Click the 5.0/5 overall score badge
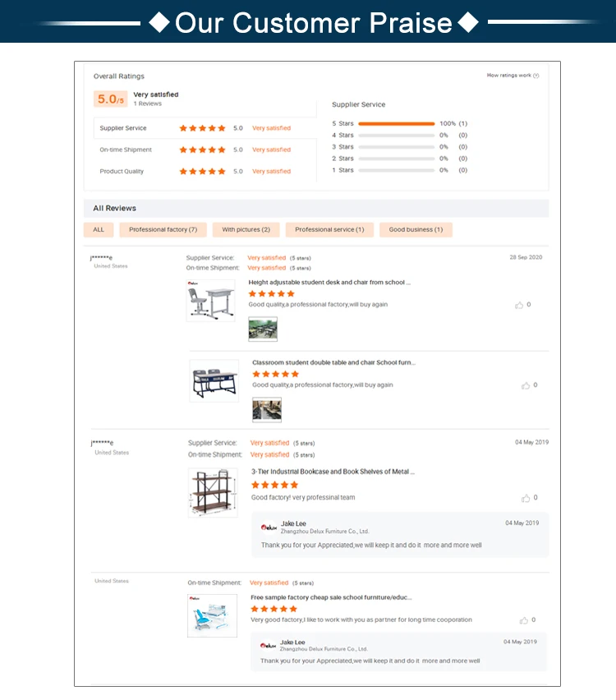 110,99
